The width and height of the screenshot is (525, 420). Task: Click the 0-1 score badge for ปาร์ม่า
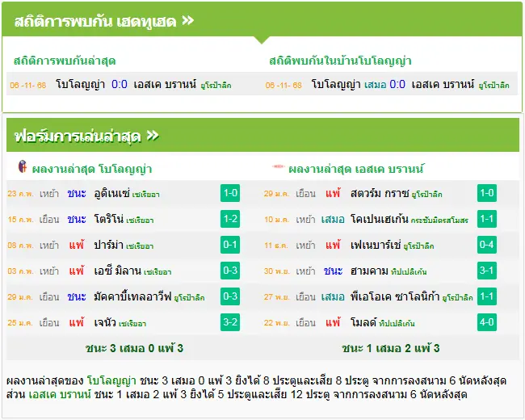[x=230, y=245]
